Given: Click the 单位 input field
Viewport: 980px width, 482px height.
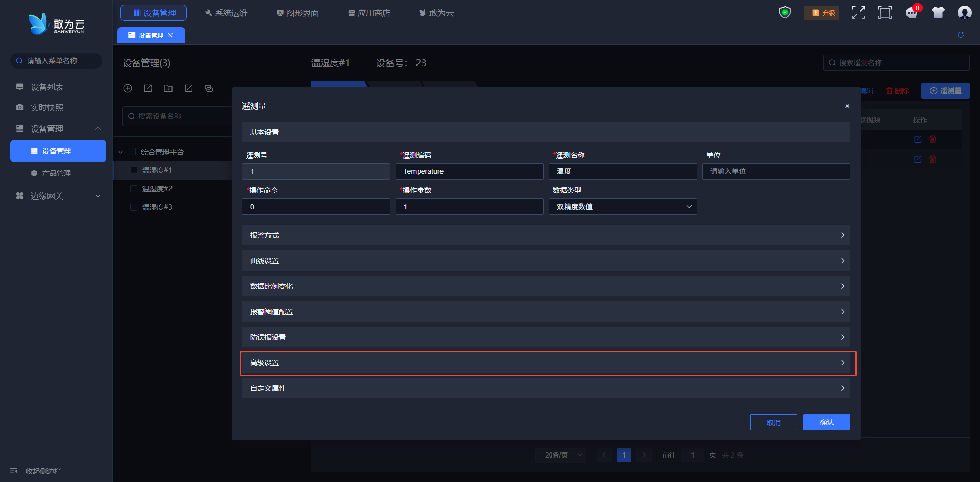Looking at the screenshot, I should coord(776,171).
